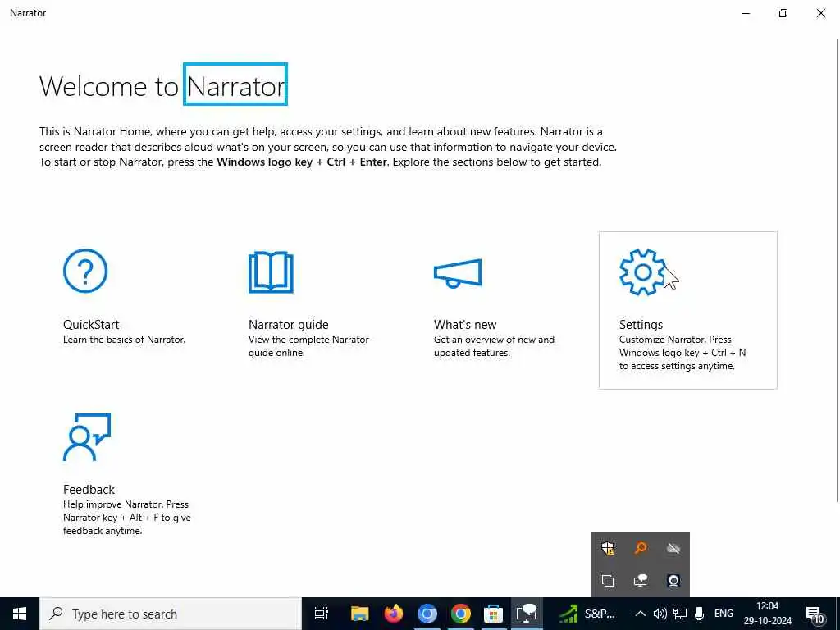Click 'Get an overview of new' description
Image resolution: width=840 pixels, height=630 pixels.
[x=494, y=346]
